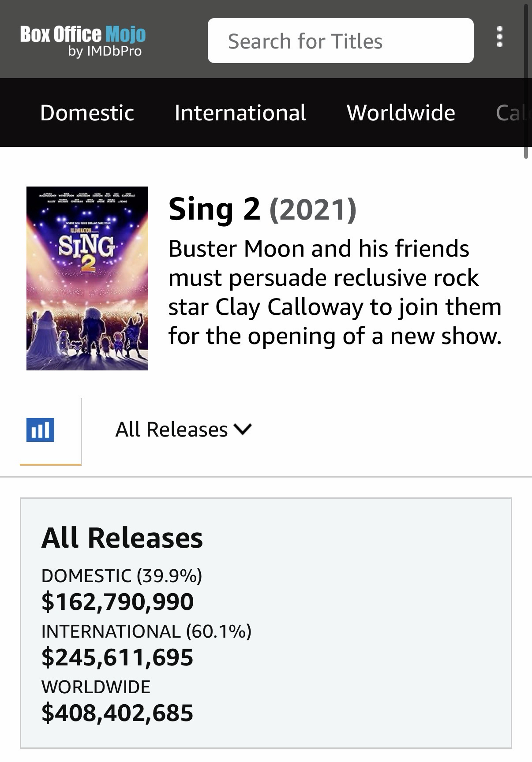The image size is (532, 762).
Task: Click the Sing 2 poster thumbnail
Action: pos(87,278)
